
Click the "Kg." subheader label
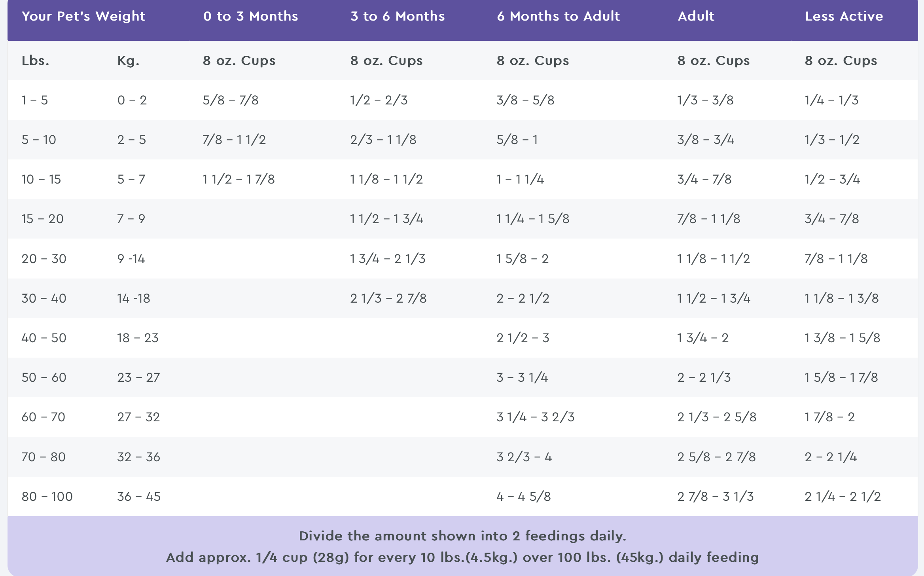tap(128, 61)
